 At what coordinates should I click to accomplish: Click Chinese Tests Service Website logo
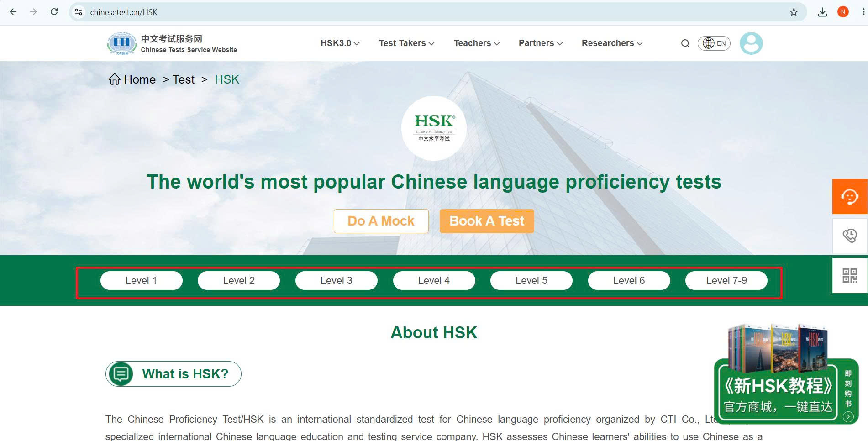pos(172,43)
